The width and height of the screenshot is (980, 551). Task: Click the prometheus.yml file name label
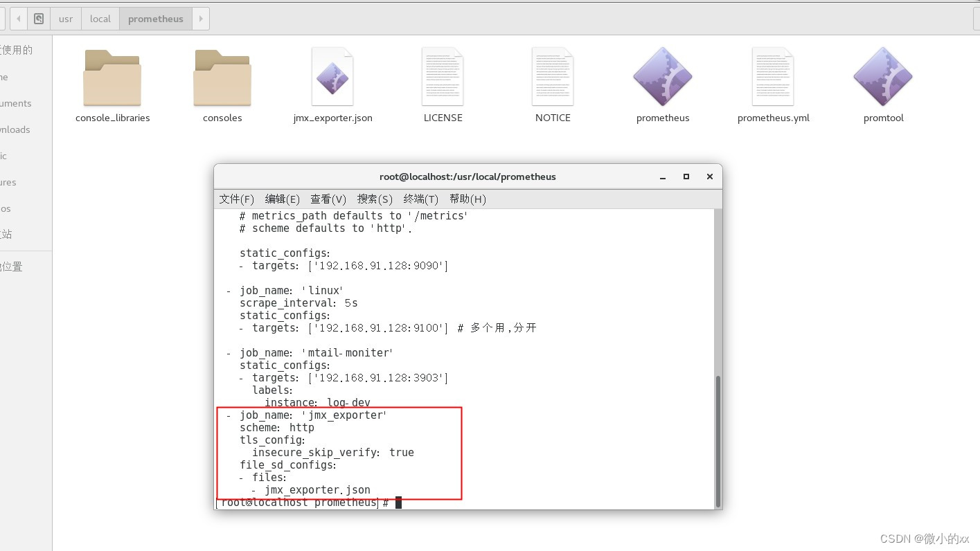point(774,118)
